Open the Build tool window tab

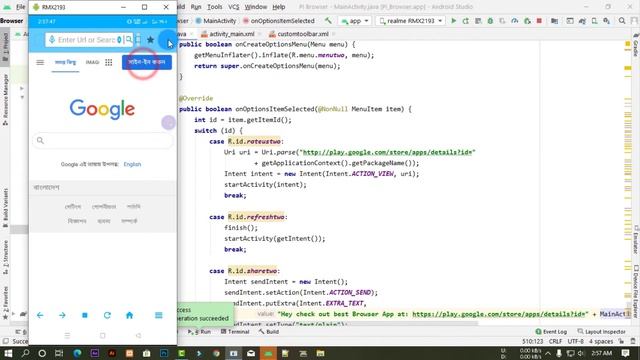[x=269, y=332]
